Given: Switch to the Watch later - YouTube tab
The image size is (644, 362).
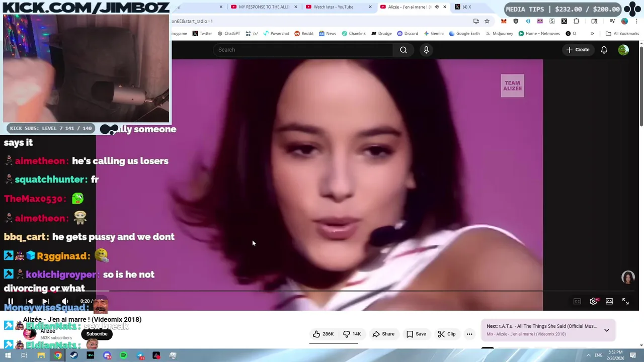Looking at the screenshot, I should click(x=334, y=7).
